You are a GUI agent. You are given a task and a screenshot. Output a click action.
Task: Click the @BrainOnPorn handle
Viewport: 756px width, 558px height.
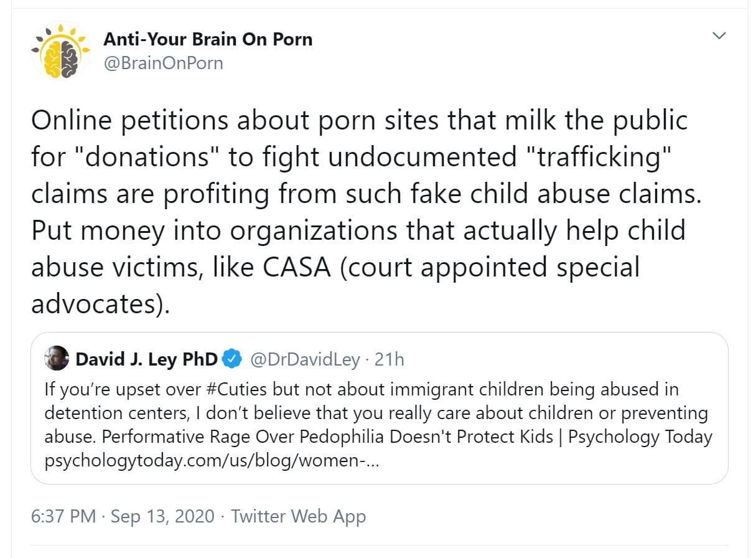click(163, 63)
